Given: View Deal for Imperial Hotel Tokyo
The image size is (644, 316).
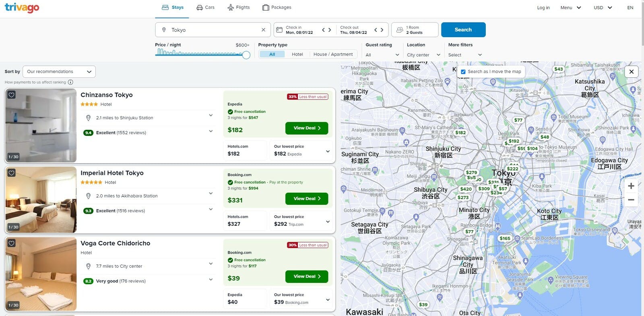Looking at the screenshot, I should point(307,199).
